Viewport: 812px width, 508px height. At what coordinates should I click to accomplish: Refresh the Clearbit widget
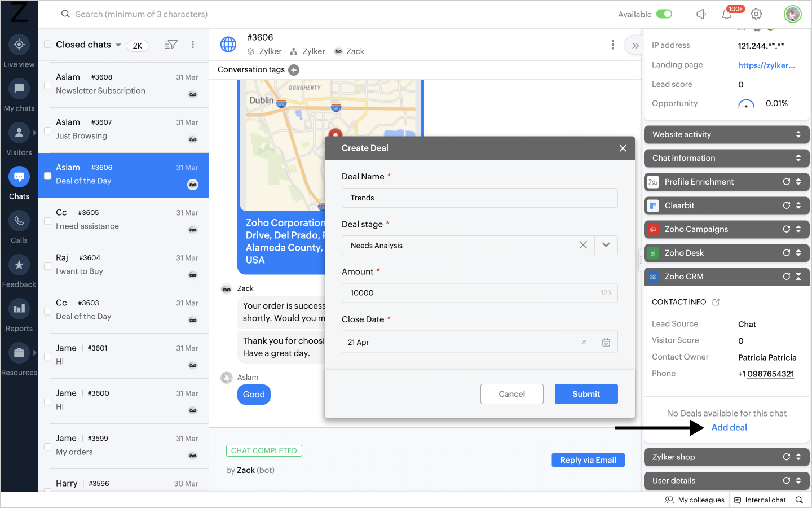pyautogui.click(x=787, y=205)
